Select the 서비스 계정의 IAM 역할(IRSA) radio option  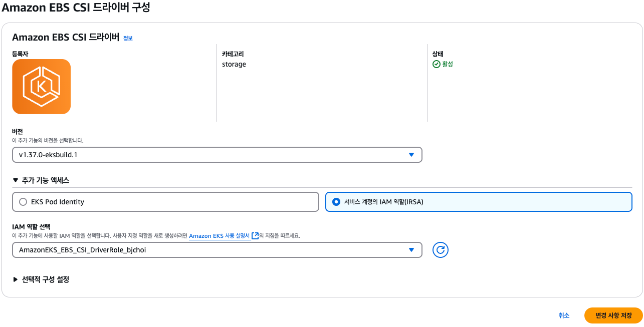click(479, 202)
